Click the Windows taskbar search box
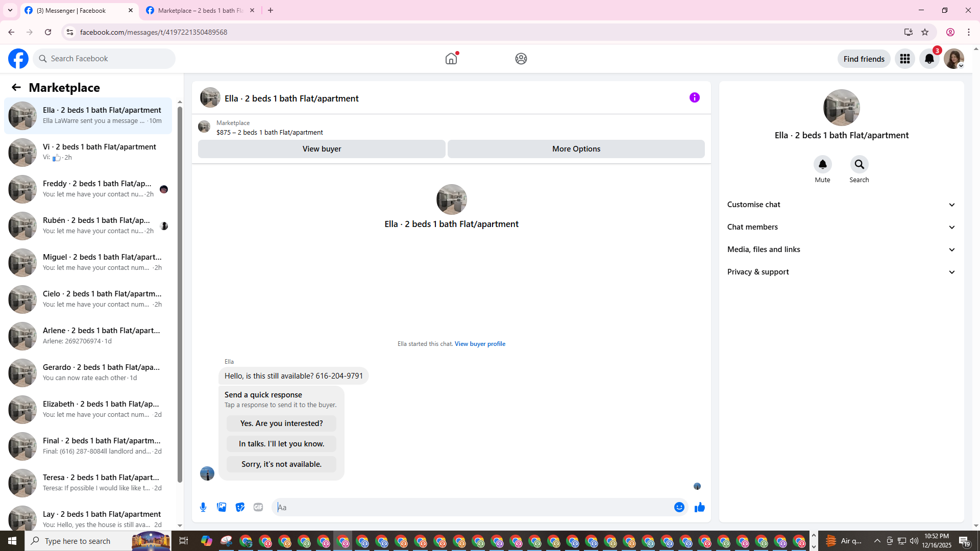 click(97, 541)
